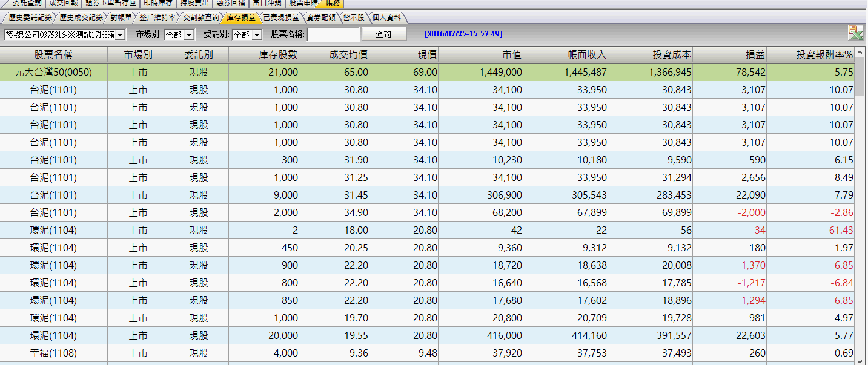Sort by the 損益 column header
868x365 pixels.
pos(729,54)
